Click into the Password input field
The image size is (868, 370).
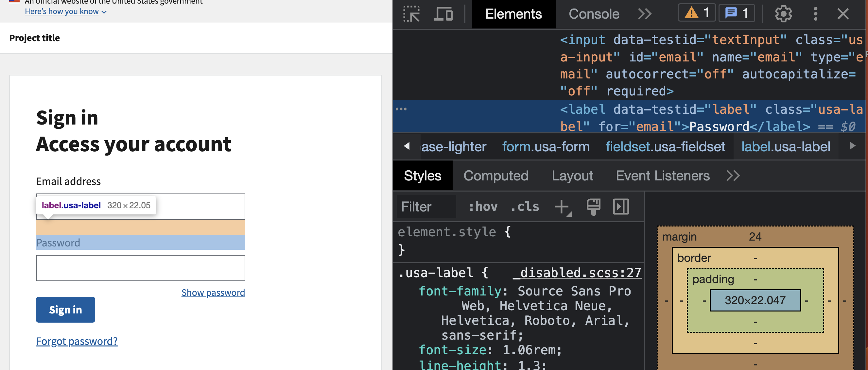click(x=141, y=268)
